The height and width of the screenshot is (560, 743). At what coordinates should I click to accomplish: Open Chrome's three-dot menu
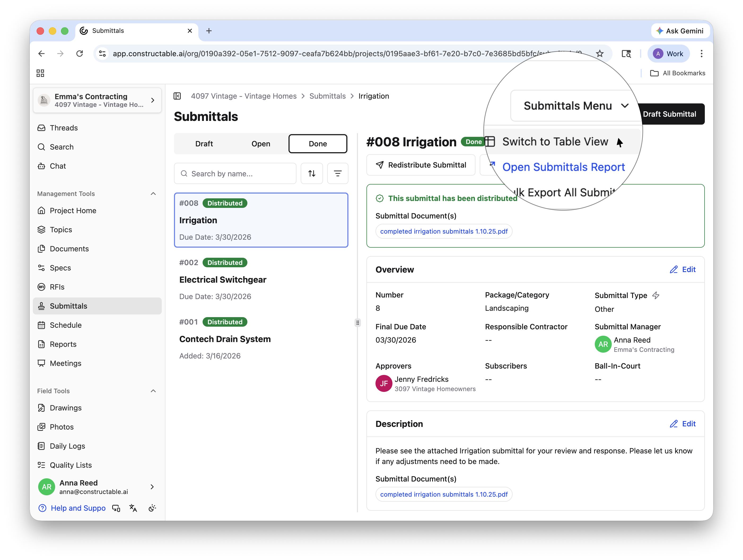[701, 53]
